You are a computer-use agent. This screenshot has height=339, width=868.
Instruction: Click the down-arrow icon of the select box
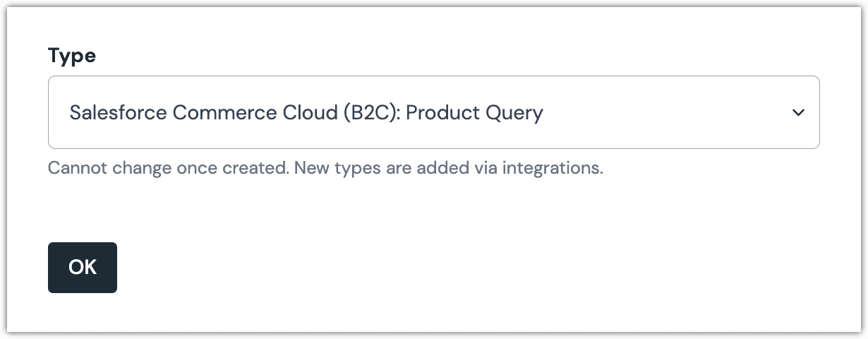(x=798, y=112)
